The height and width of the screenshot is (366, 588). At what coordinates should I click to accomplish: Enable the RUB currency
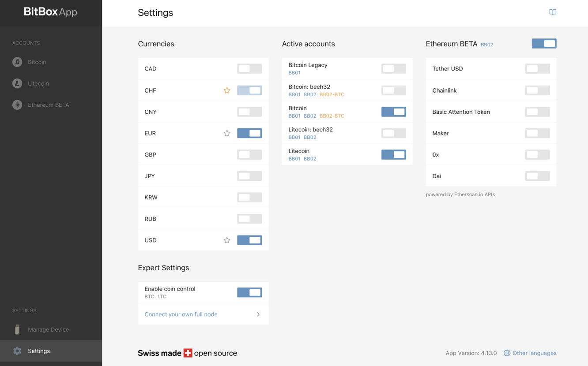tap(249, 219)
